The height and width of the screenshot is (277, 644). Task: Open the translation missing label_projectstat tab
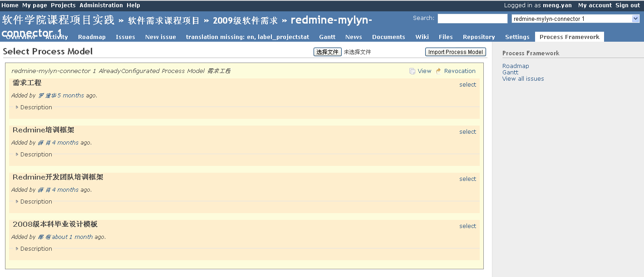(247, 37)
